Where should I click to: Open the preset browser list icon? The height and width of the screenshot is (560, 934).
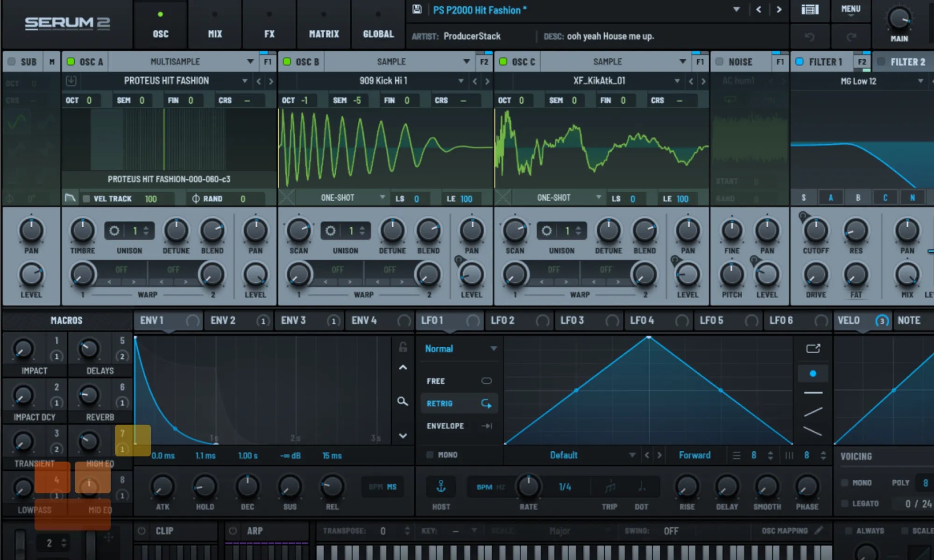click(x=810, y=10)
